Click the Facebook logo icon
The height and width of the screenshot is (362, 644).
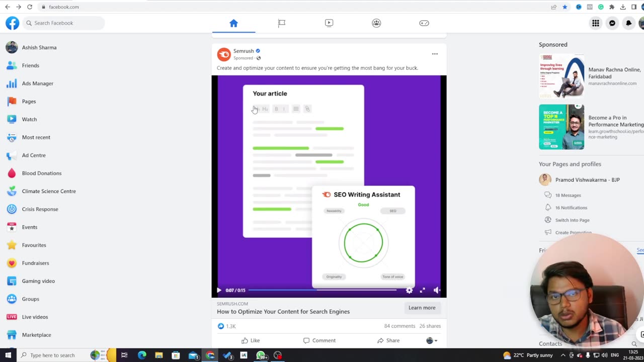[x=12, y=23]
